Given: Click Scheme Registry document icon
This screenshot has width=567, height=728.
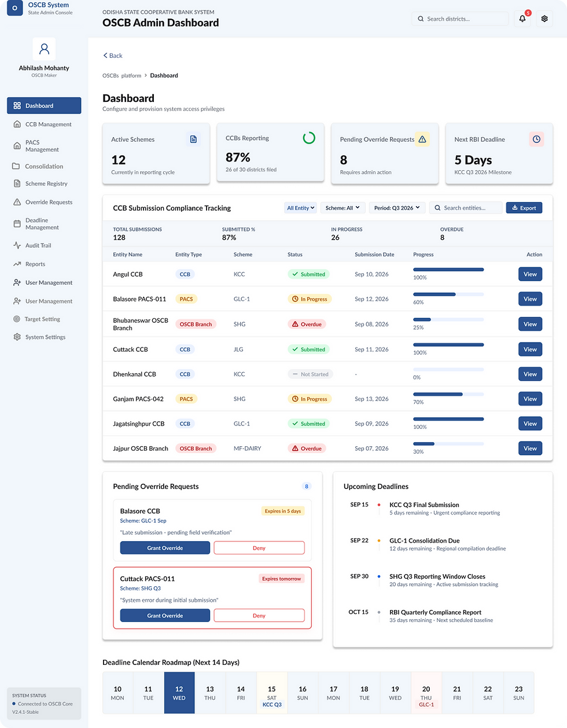Looking at the screenshot, I should 17,183.
